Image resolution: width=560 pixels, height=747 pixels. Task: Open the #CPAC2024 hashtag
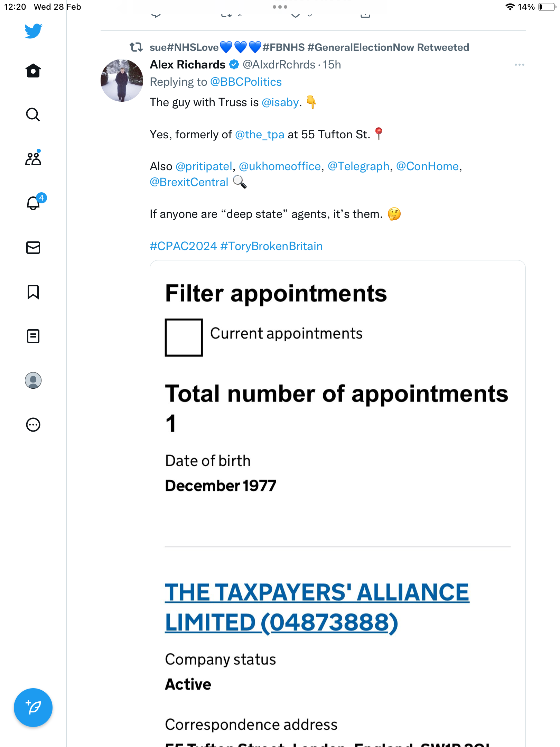click(x=183, y=246)
